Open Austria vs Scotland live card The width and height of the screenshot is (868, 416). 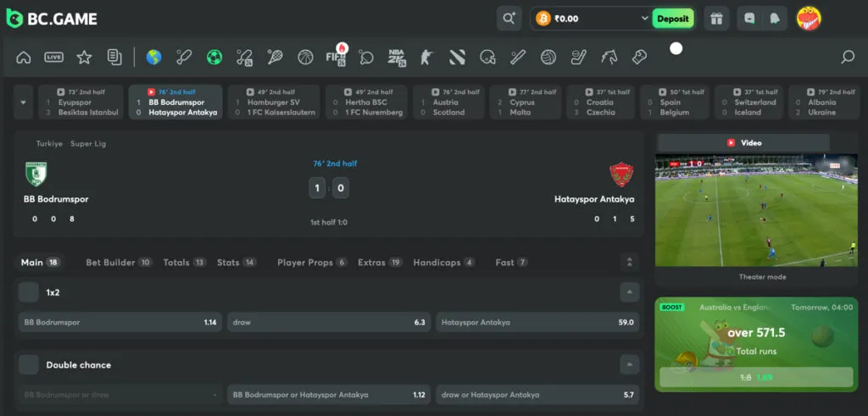click(x=448, y=102)
